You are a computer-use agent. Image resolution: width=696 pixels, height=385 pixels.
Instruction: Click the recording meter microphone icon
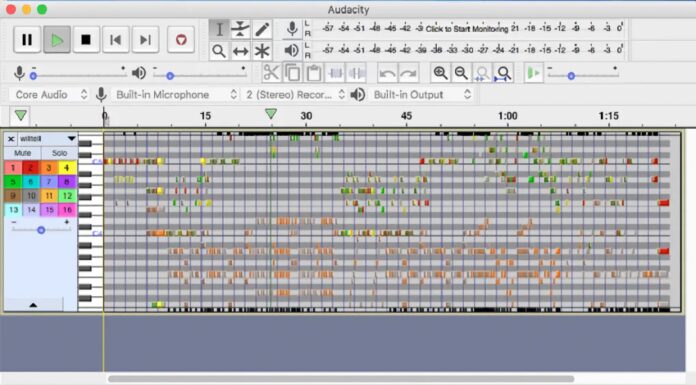(x=292, y=29)
